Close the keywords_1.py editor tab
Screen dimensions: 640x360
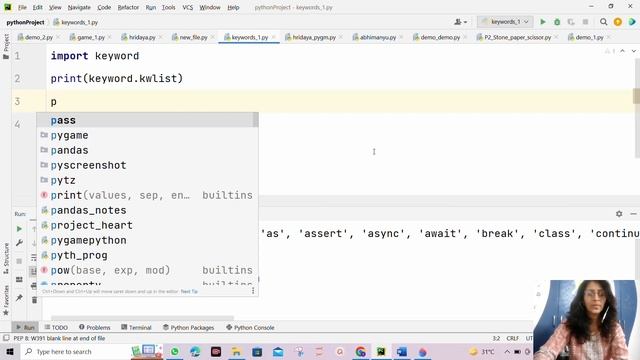[x=273, y=37]
